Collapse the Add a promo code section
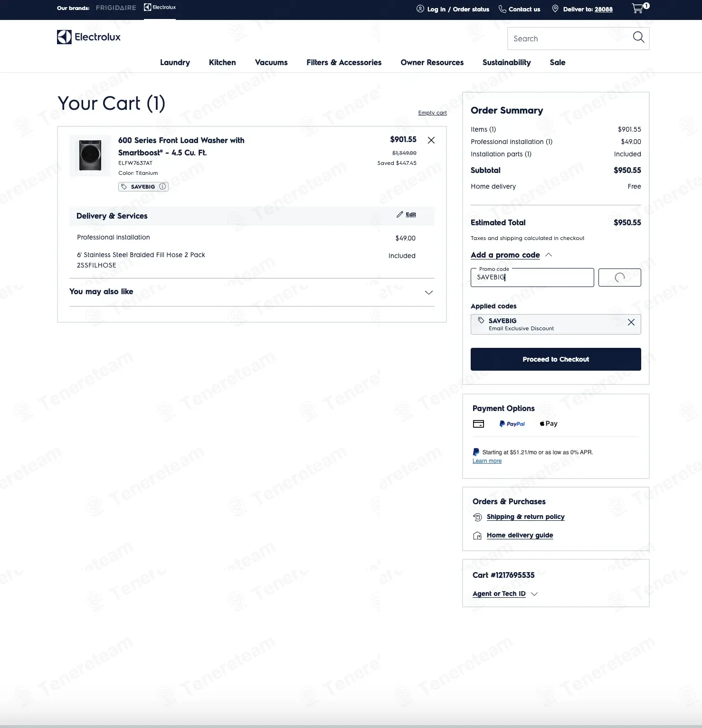The width and height of the screenshot is (702, 728). point(549,255)
